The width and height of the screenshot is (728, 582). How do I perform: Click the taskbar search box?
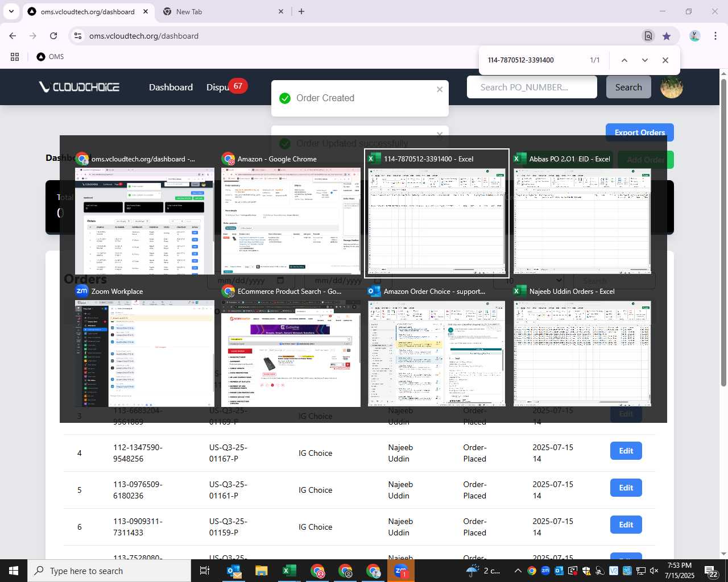coord(109,571)
